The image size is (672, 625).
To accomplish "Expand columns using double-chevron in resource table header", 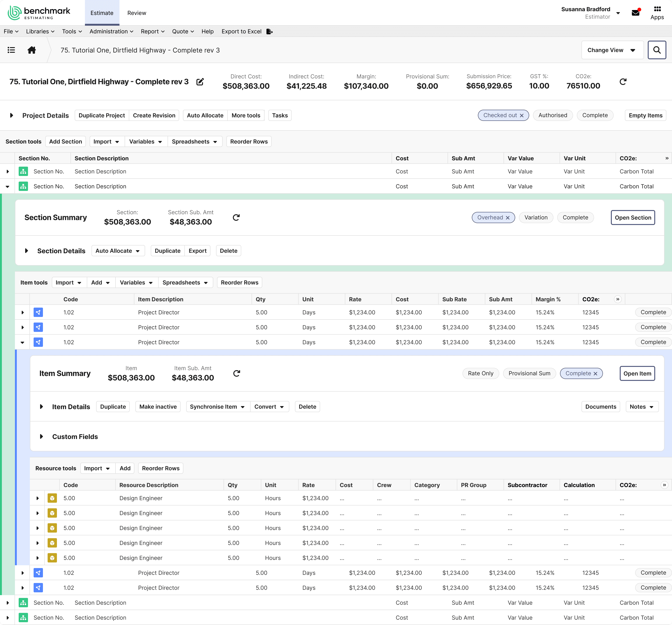I will tap(664, 485).
